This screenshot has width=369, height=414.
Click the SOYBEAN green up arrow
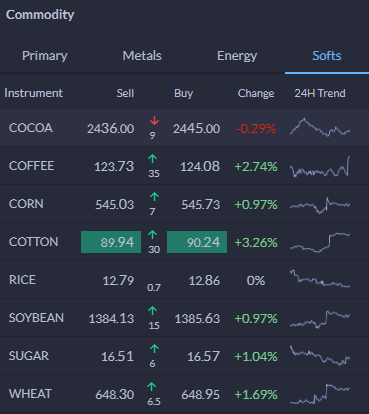pos(153,311)
